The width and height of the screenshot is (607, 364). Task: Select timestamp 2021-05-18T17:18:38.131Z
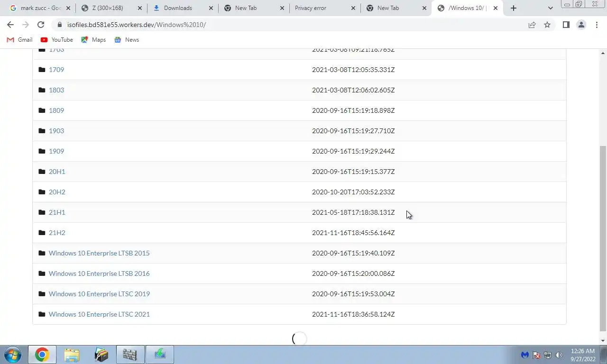pos(353,212)
